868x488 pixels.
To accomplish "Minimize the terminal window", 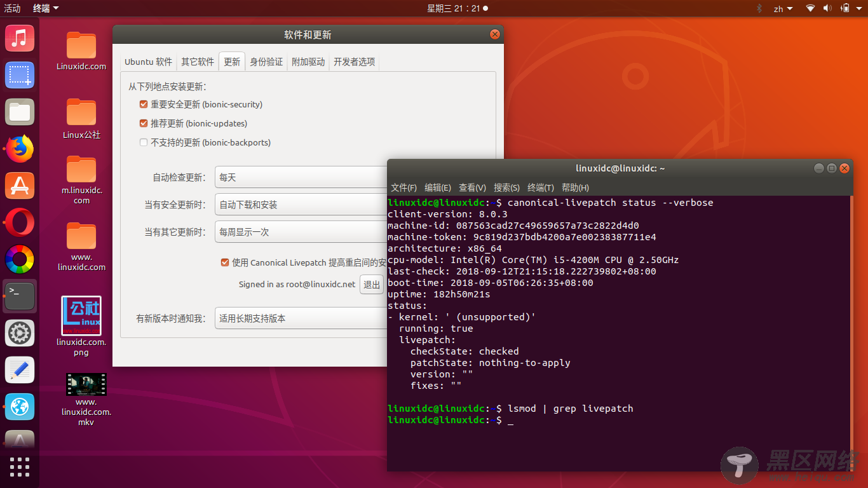I will point(819,168).
